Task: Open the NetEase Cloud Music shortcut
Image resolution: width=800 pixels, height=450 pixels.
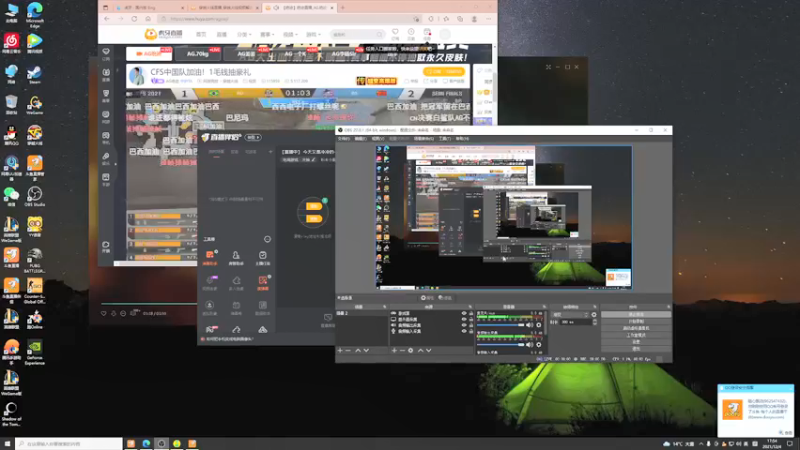Action: tap(11, 43)
